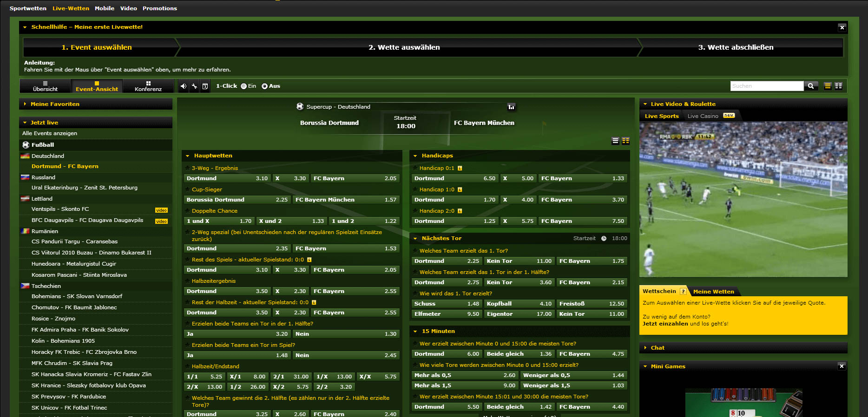Image resolution: width=868 pixels, height=417 pixels.
Task: Open the wrench settings icon
Action: click(x=194, y=86)
